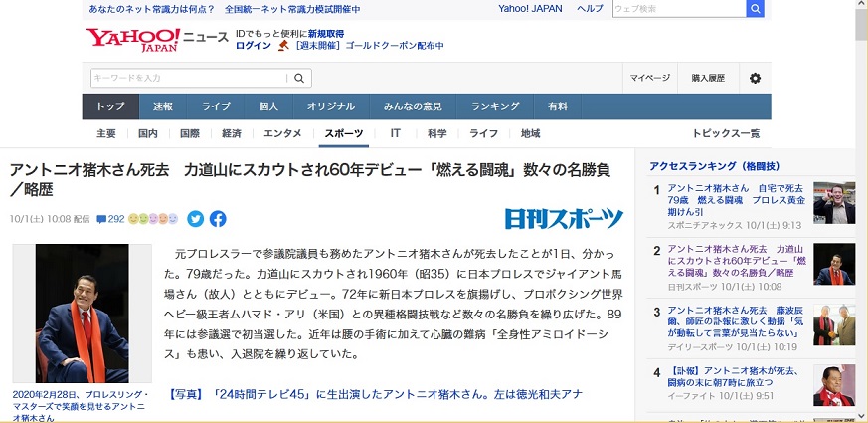The width and height of the screenshot is (868, 423).
Task: Click ranking 1 thumbnail image
Action: click(834, 202)
